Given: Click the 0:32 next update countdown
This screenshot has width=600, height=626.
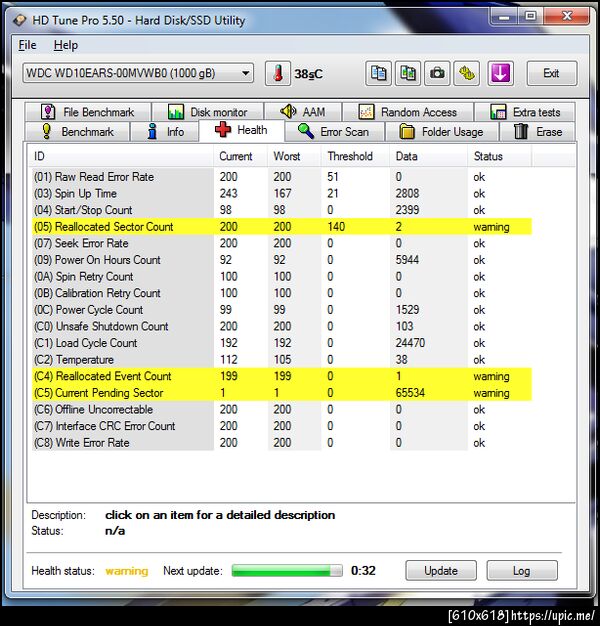Looking at the screenshot, I should pos(363,571).
